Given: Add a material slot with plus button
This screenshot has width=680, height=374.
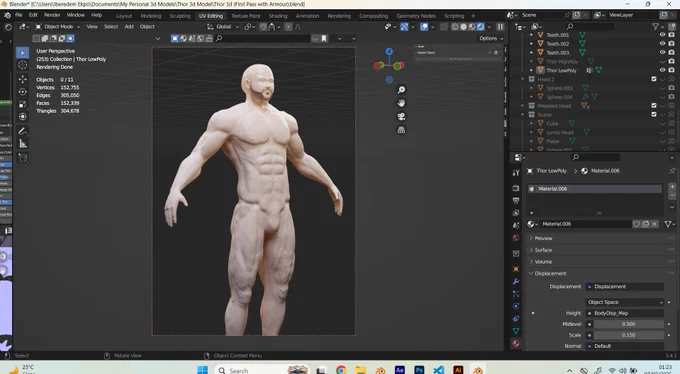Looking at the screenshot, I should [672, 187].
